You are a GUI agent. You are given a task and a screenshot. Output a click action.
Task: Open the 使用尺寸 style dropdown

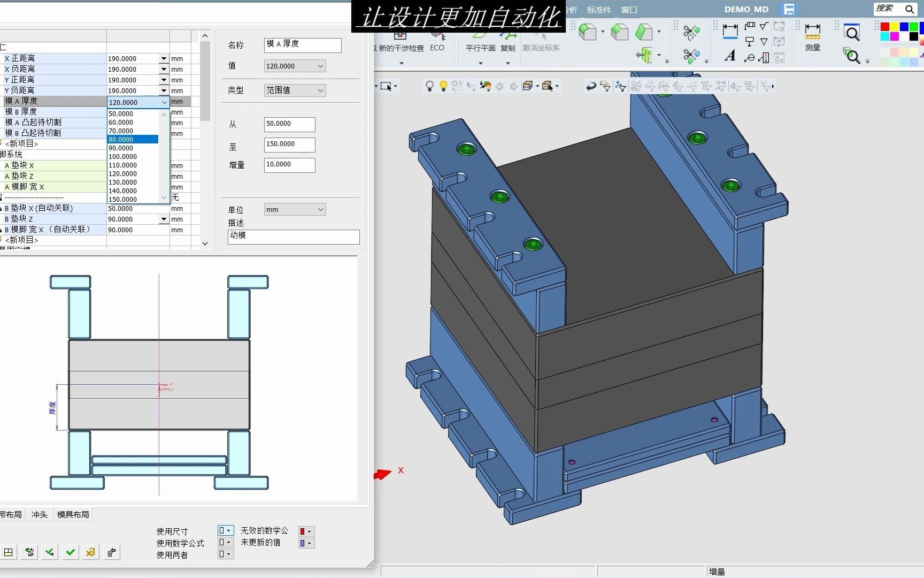coord(225,530)
